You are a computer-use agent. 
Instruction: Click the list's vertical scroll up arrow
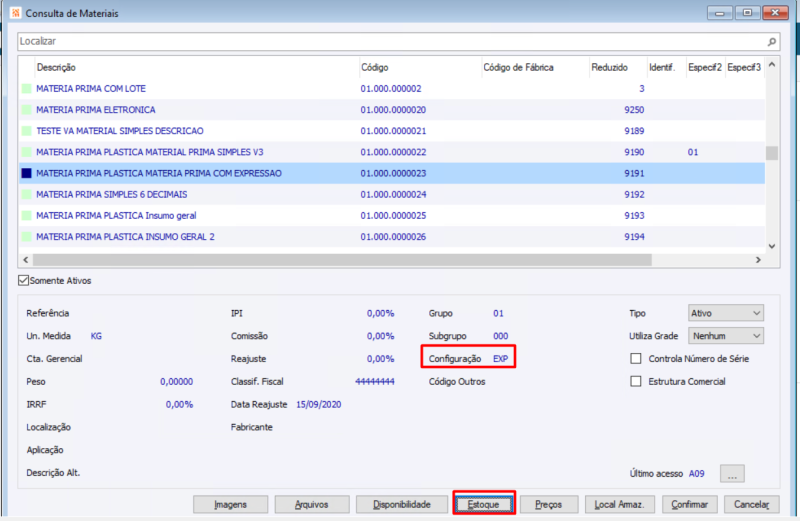(x=772, y=65)
